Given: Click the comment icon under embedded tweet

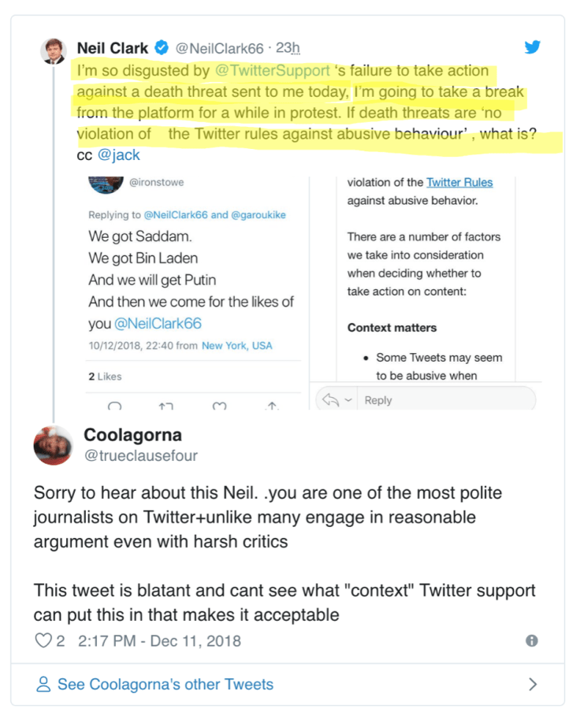Looking at the screenshot, I should tap(114, 407).
